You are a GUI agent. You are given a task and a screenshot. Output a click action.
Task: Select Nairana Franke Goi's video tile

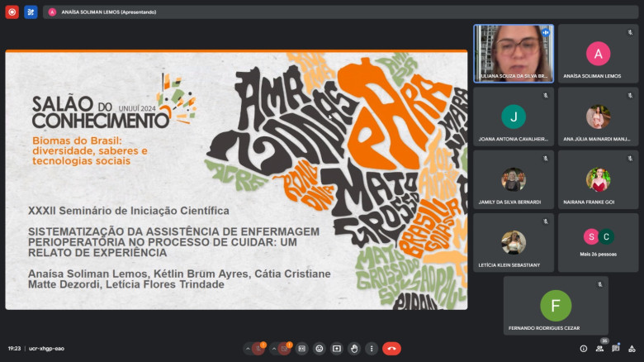(x=598, y=179)
